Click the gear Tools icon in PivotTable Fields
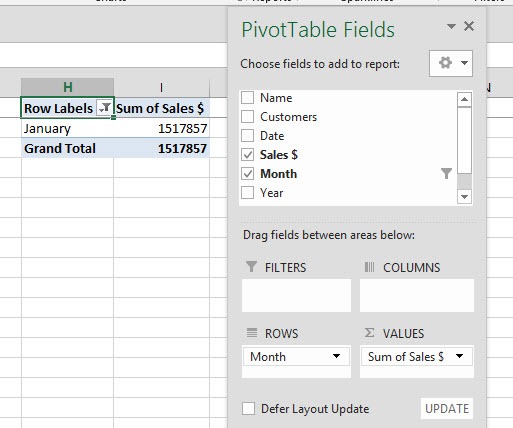This screenshot has height=428, width=513. pos(451,63)
